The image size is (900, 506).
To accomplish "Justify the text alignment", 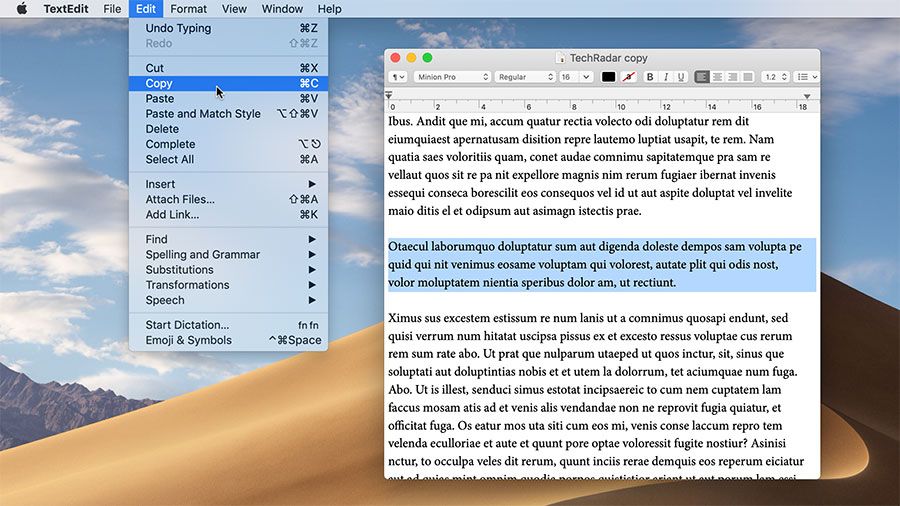I will pos(747,77).
